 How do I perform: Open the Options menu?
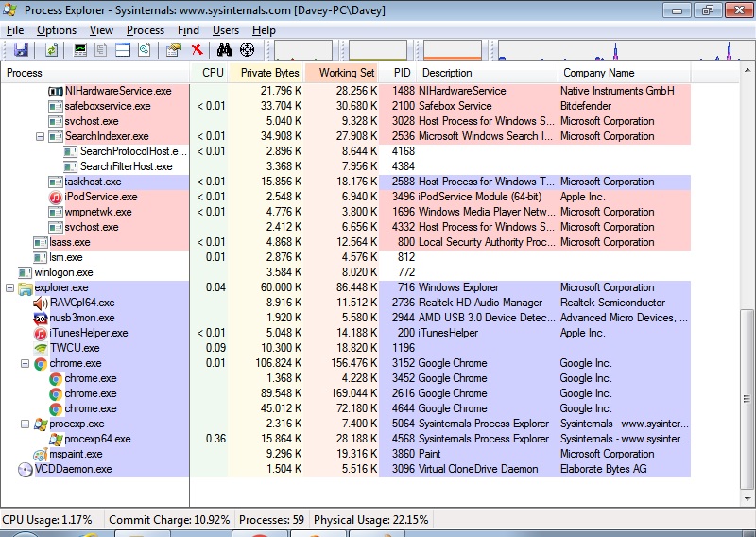57,30
